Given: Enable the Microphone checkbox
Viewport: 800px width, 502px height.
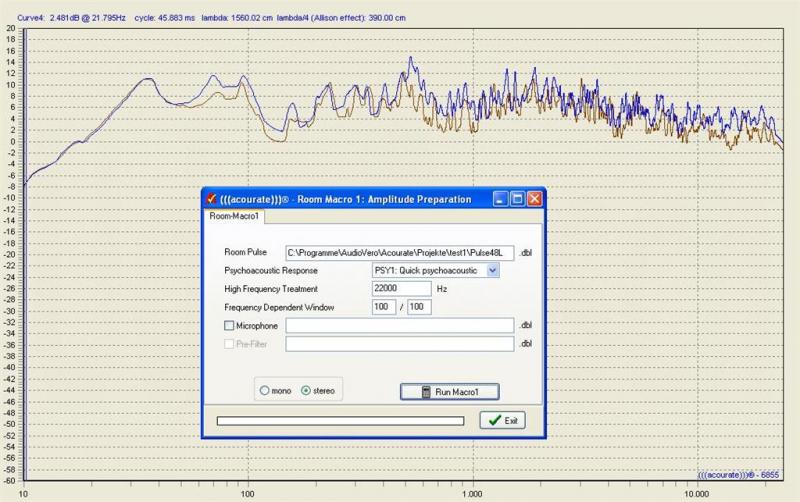Looking at the screenshot, I should tap(229, 325).
